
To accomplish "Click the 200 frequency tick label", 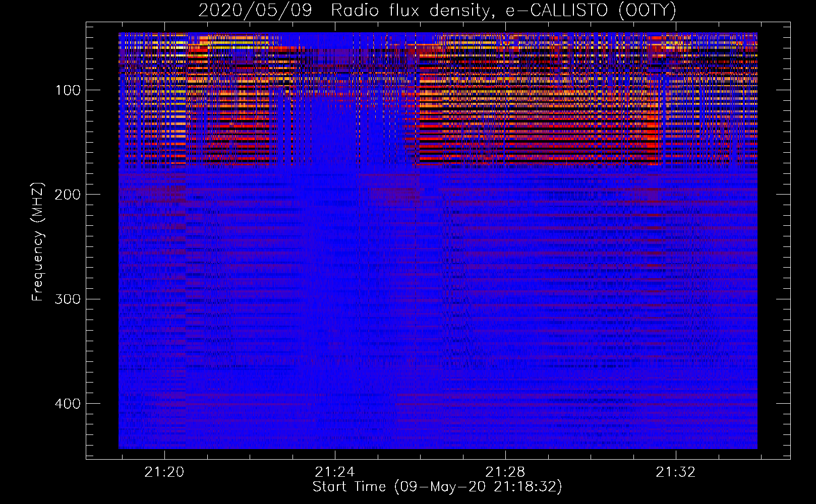I will (x=67, y=195).
